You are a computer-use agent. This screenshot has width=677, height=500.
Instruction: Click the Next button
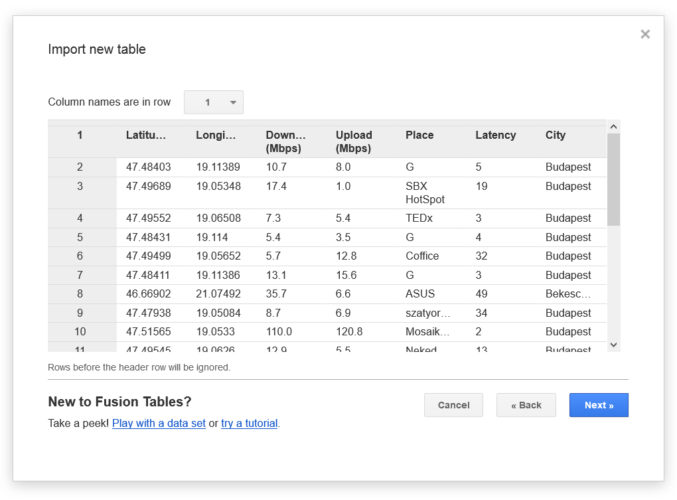598,405
